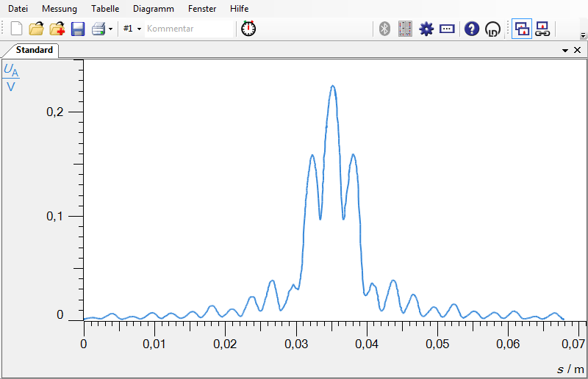Image resolution: width=588 pixels, height=379 pixels.
Task: Open the tab list dropdown arrow
Action: (x=565, y=50)
